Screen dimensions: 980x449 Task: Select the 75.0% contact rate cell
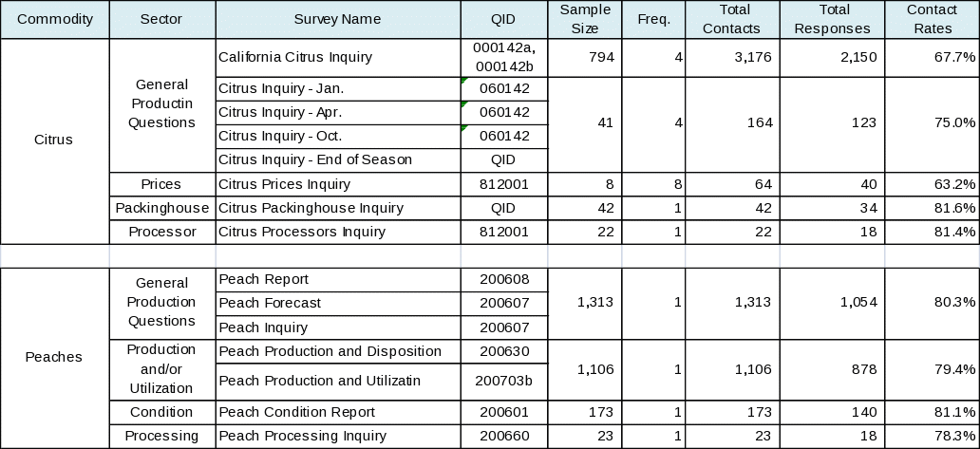[932, 124]
